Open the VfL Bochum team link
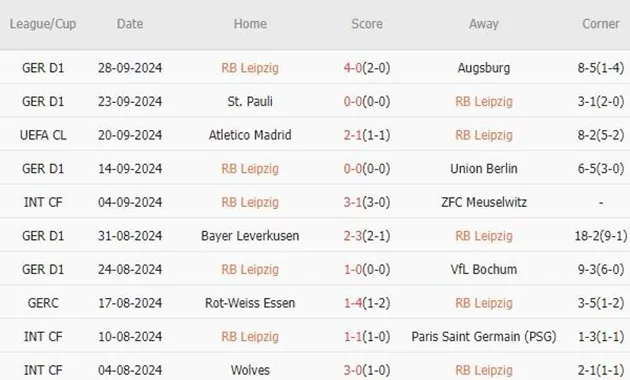The width and height of the screenshot is (630, 380). (x=484, y=269)
